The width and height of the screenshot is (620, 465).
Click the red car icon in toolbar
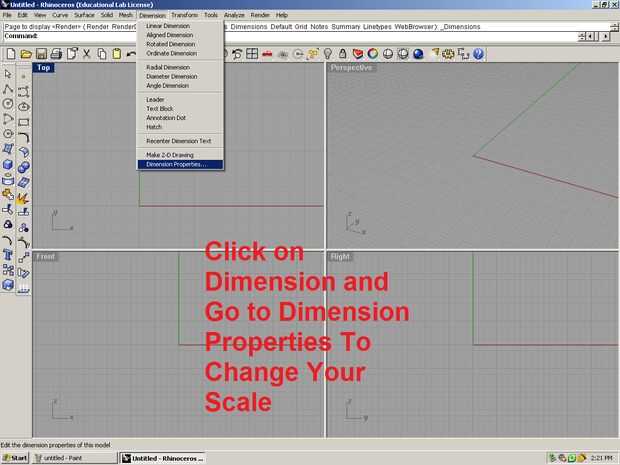click(x=267, y=54)
